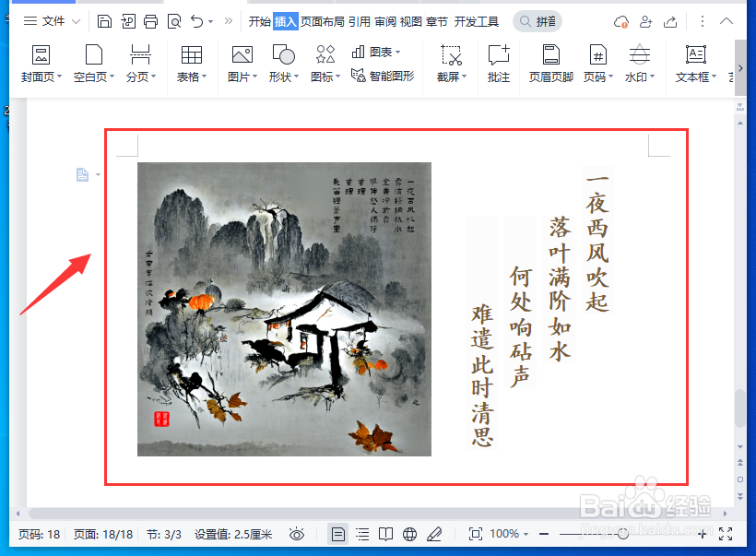Insert 智能图形 smart graphic

383,76
